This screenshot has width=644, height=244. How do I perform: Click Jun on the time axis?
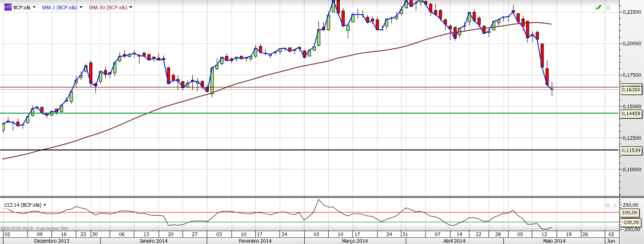pyautogui.click(x=610, y=241)
